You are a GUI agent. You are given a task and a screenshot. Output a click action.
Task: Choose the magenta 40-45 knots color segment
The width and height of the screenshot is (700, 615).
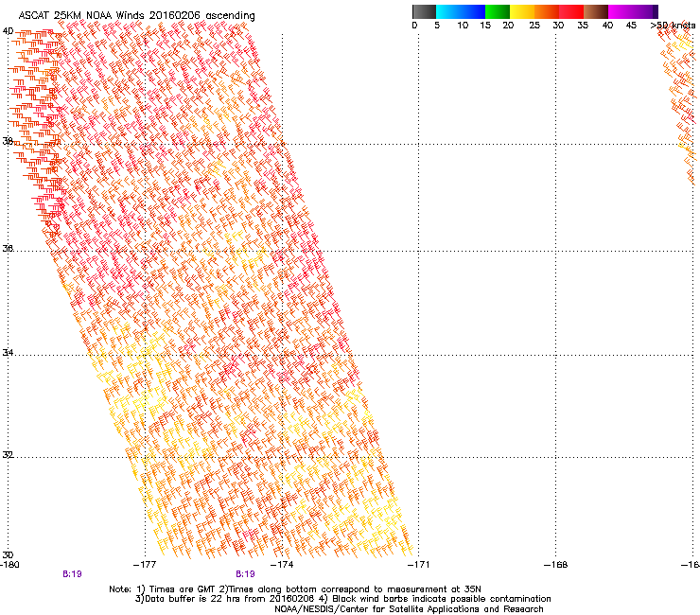pyautogui.click(x=621, y=11)
